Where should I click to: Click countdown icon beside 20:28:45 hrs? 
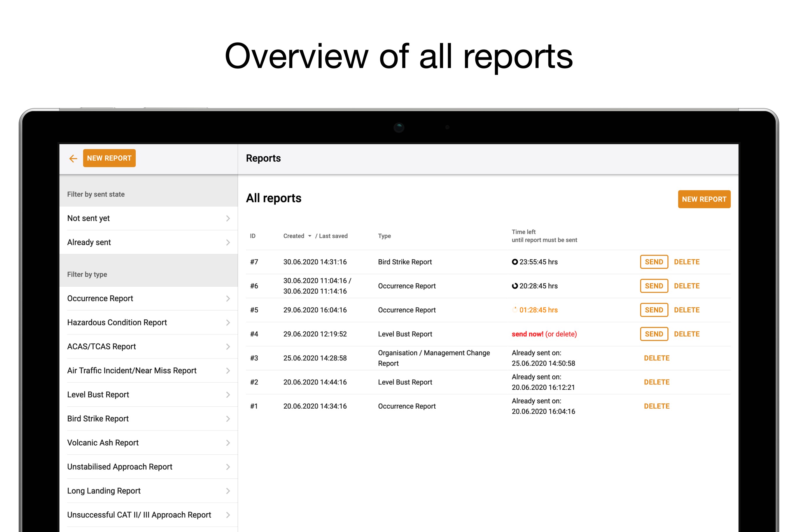pos(515,286)
